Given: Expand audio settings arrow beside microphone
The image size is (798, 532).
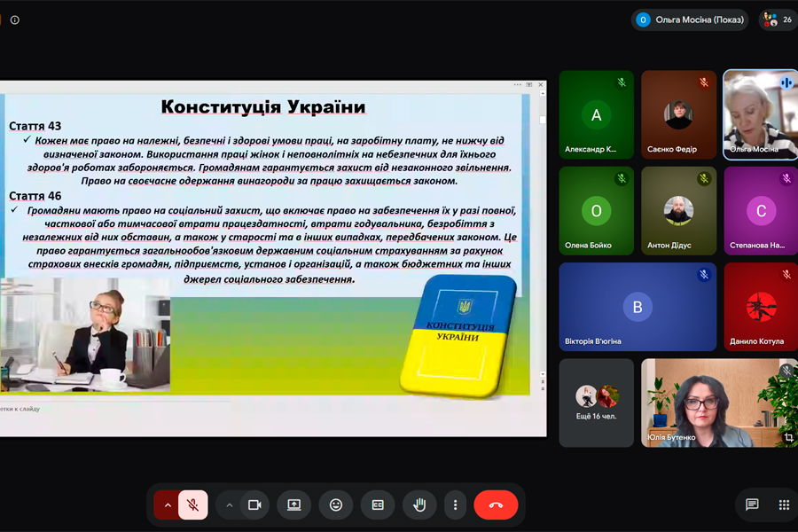Looking at the screenshot, I should (x=167, y=505).
